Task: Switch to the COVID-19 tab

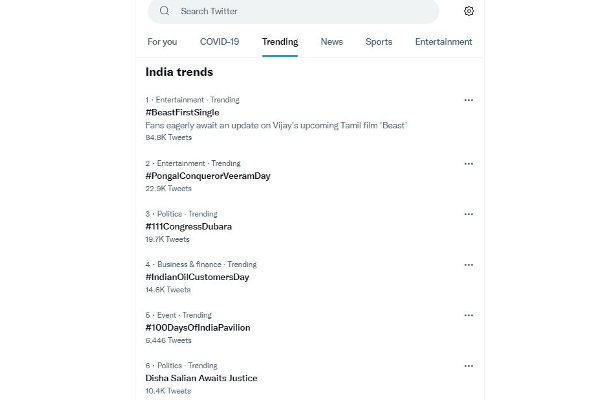Action: point(220,42)
